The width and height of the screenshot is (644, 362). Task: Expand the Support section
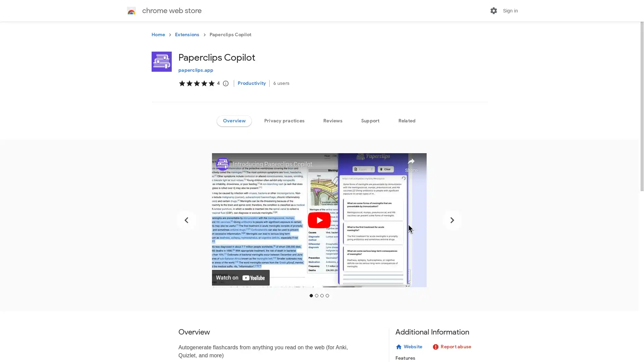coord(370,121)
